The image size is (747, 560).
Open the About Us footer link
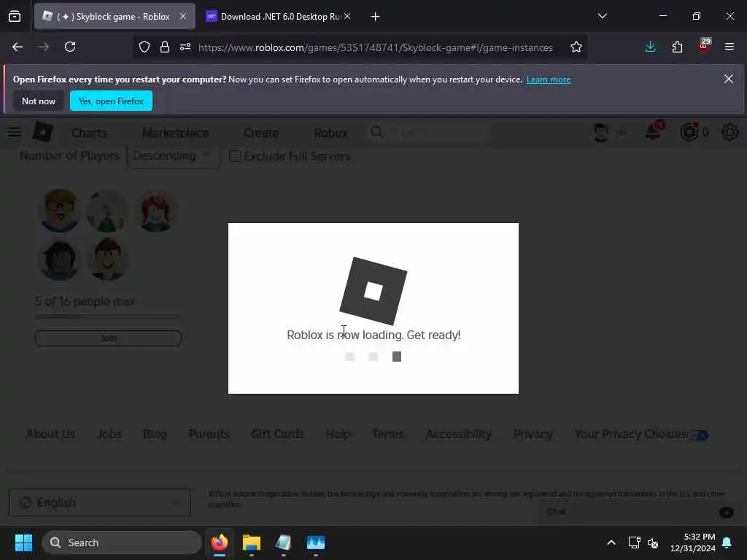point(50,435)
